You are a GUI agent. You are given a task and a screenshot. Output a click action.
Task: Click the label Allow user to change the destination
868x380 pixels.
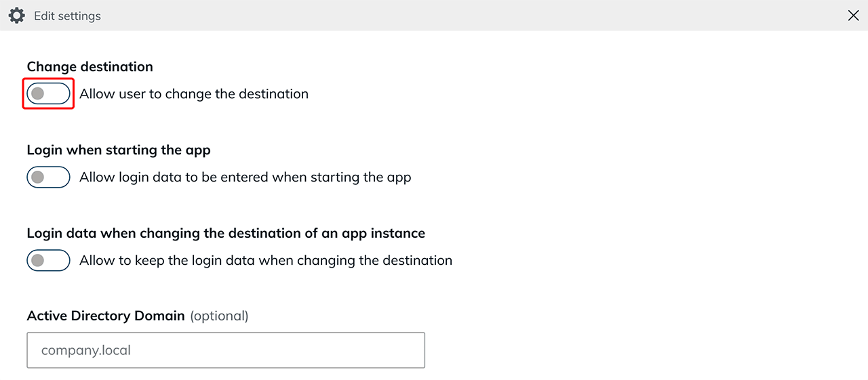click(x=194, y=93)
